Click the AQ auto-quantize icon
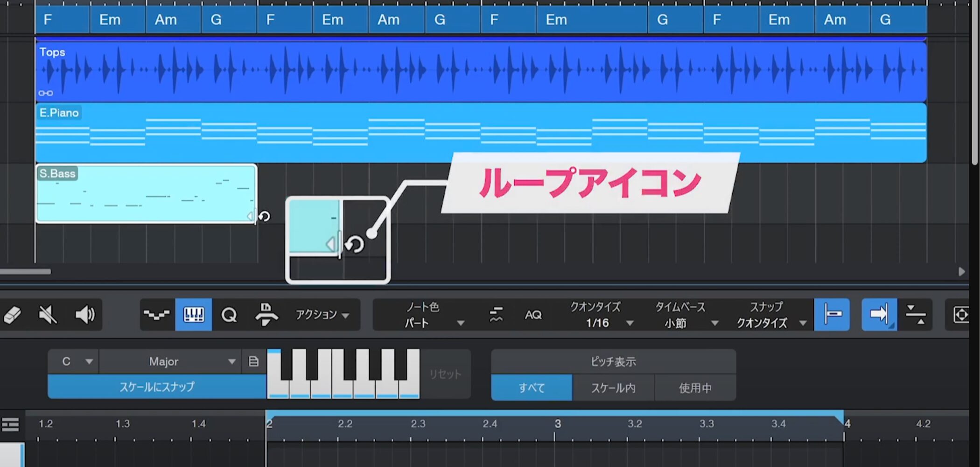980x467 pixels. coord(533,315)
